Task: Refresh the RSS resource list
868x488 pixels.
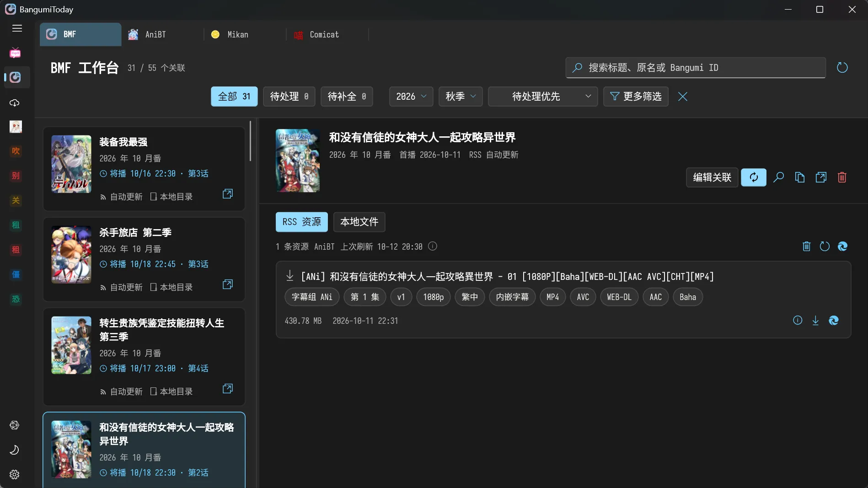Action: (x=825, y=247)
